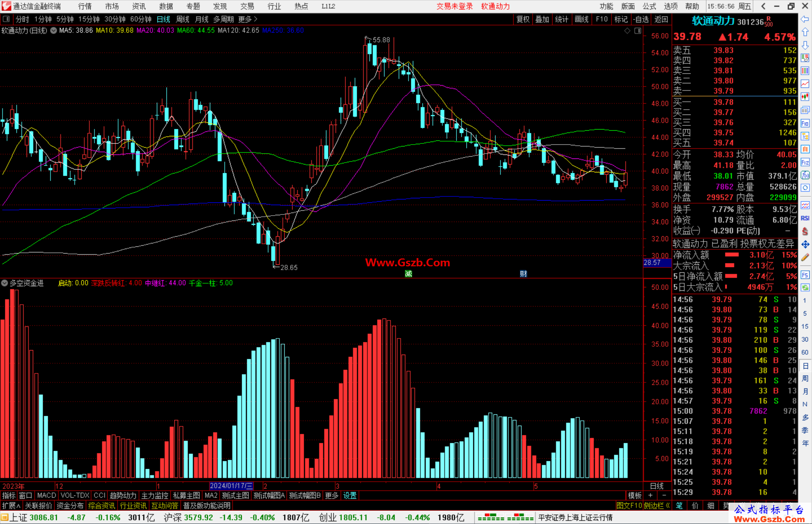Screen dimensions: 812x524
Task: Select the MACD indicator tab
Action: pyautogui.click(x=46, y=495)
